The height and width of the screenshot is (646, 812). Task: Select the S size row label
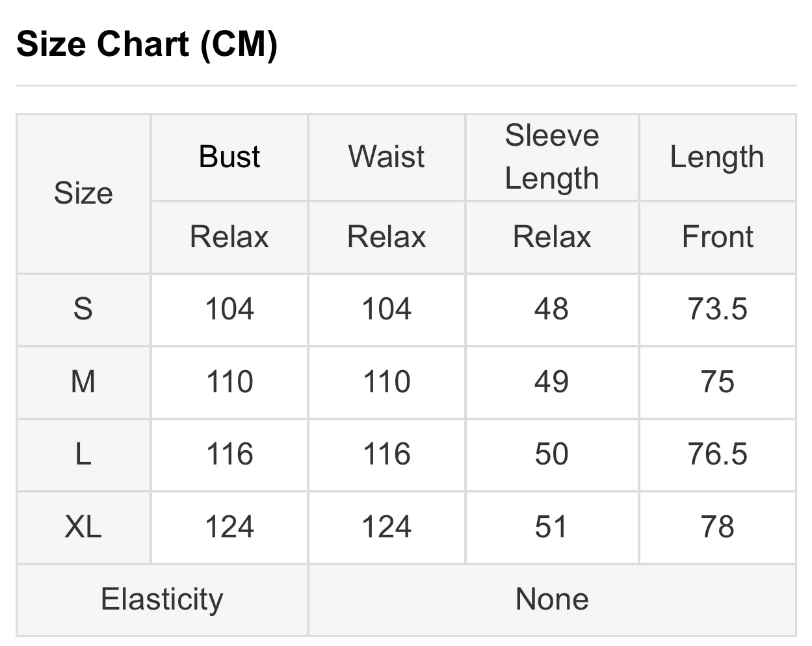83,309
